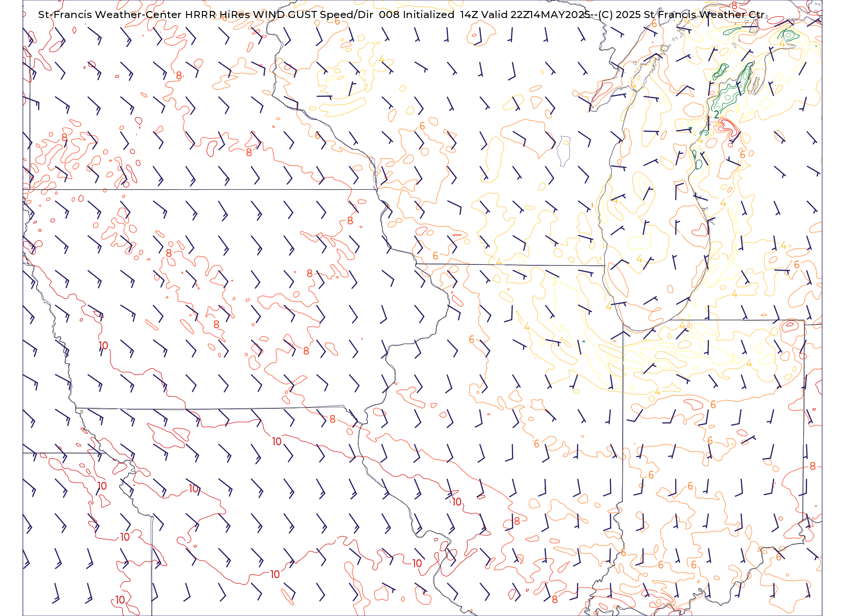Click the green "2" contour label
Image resolution: width=845 pixels, height=616 pixels.
pos(716,115)
